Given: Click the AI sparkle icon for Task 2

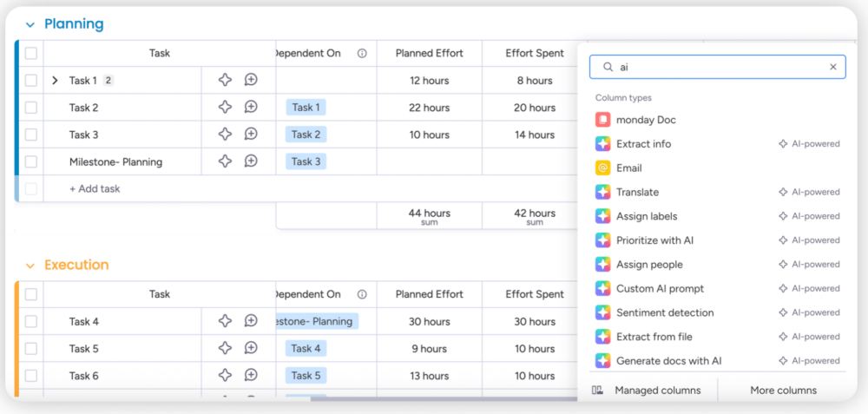Looking at the screenshot, I should [x=225, y=108].
